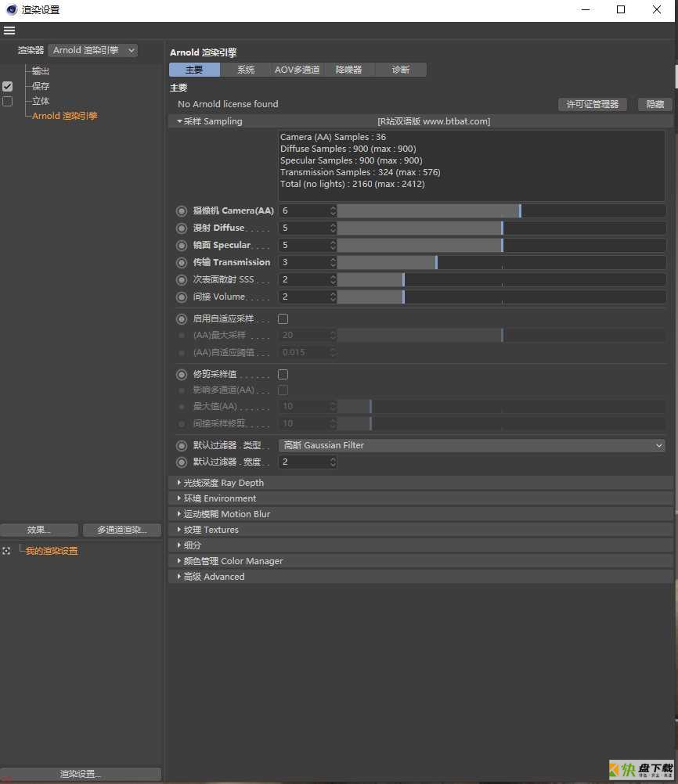Click the 镜面 Specular slider

(501, 245)
